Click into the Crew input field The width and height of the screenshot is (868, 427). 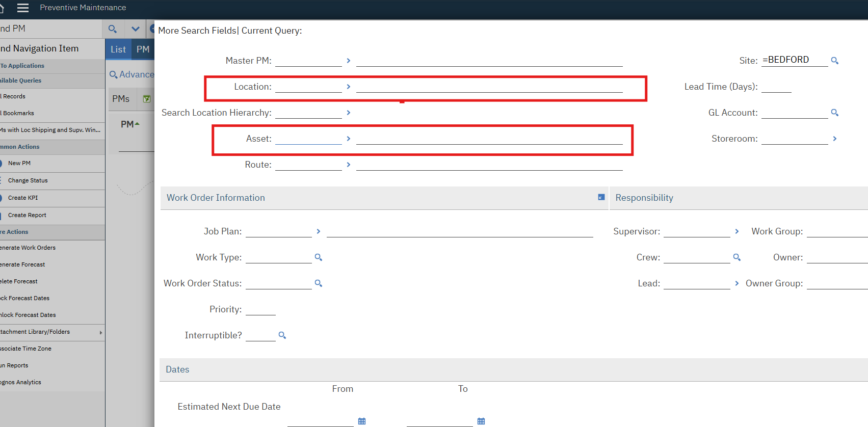pyautogui.click(x=697, y=257)
